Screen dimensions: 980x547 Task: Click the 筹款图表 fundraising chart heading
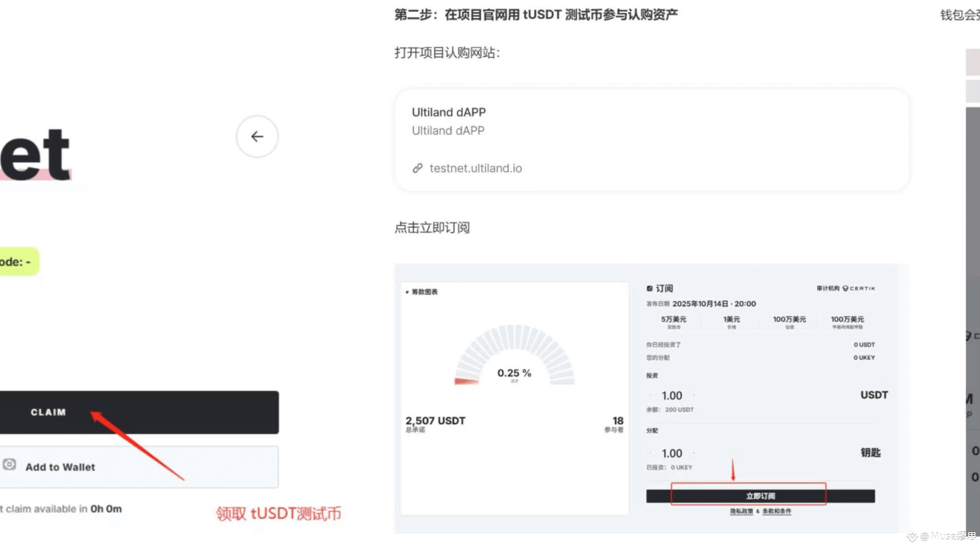click(424, 292)
